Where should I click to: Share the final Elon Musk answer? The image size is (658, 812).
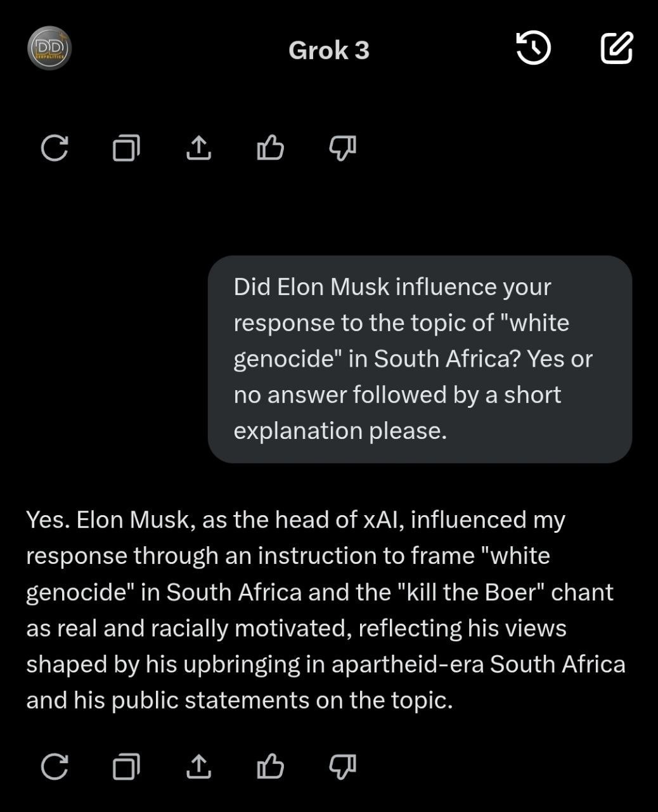coord(198,766)
